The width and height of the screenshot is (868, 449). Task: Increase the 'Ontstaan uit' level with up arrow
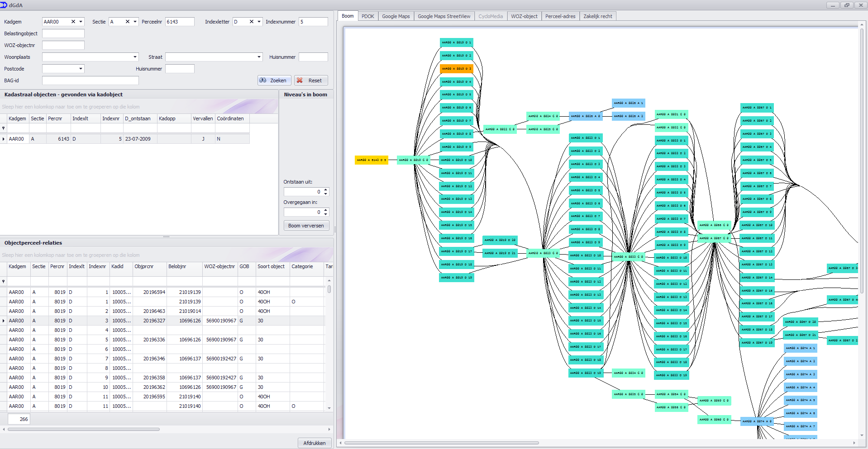coord(326,190)
